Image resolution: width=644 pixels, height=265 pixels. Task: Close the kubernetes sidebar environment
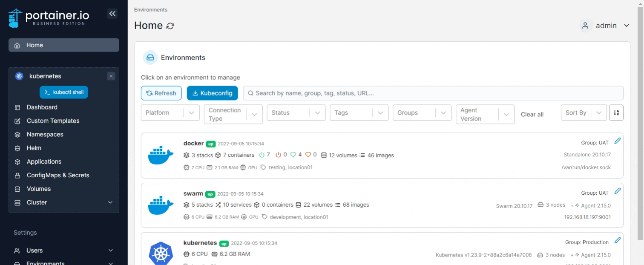tap(111, 76)
